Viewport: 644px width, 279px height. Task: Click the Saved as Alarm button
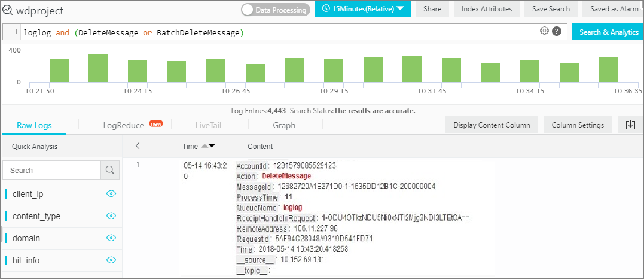coord(614,8)
